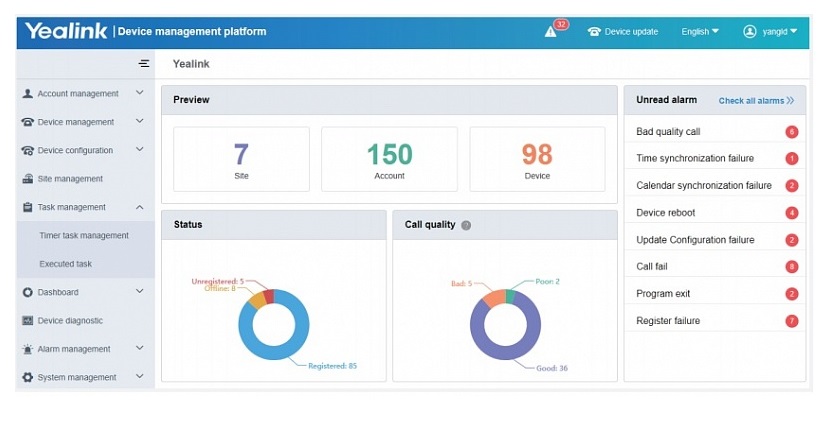Click Device reboot alarm text
Image resolution: width=831 pixels, height=447 pixels.
click(x=666, y=213)
